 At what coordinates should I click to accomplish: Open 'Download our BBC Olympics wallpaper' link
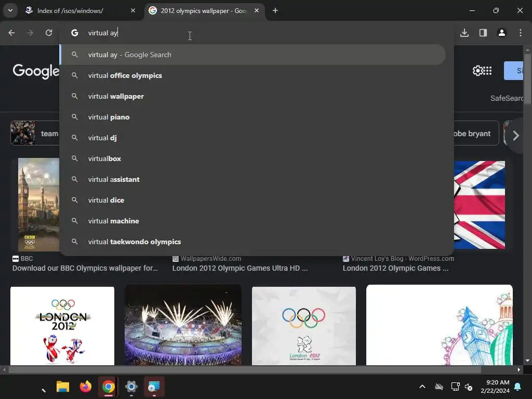[x=85, y=268]
